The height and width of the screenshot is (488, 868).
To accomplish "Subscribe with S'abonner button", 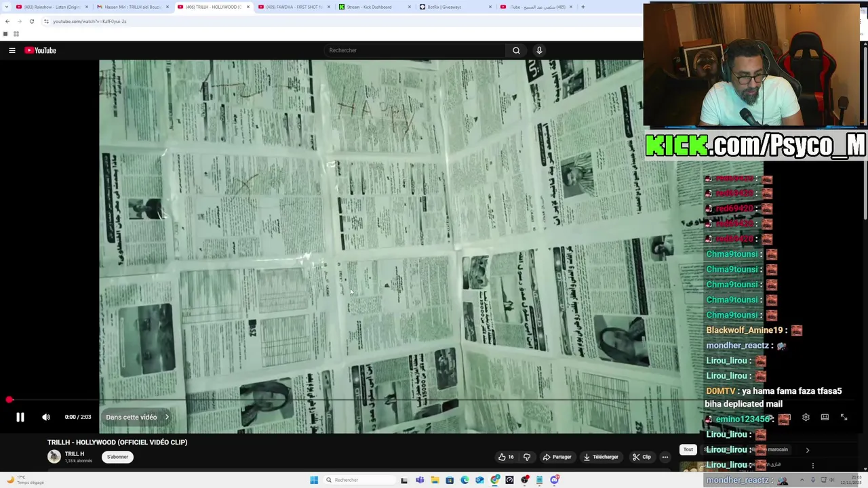I will (x=117, y=457).
